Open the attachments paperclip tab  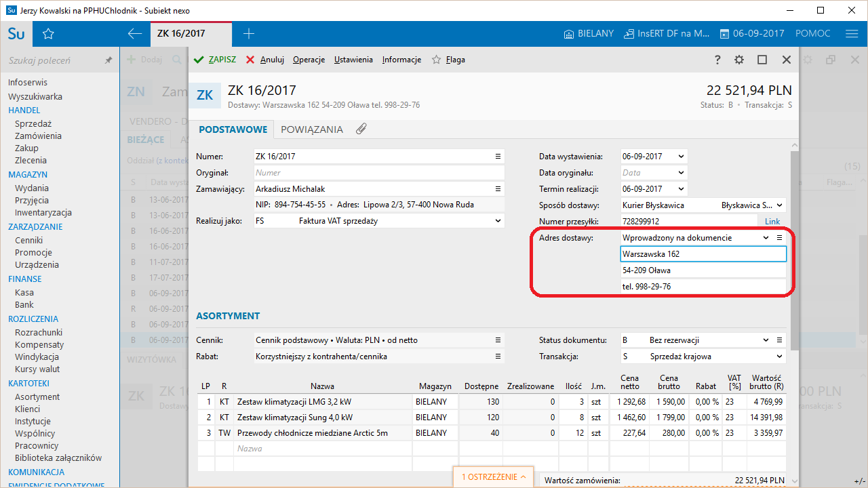(361, 129)
